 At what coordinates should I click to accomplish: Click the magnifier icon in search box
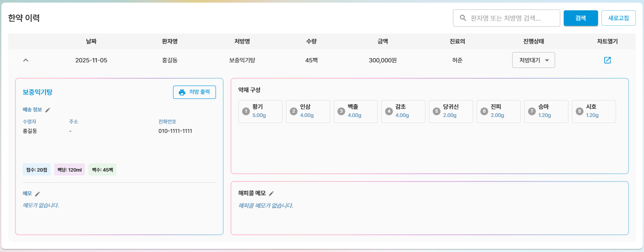coord(463,18)
